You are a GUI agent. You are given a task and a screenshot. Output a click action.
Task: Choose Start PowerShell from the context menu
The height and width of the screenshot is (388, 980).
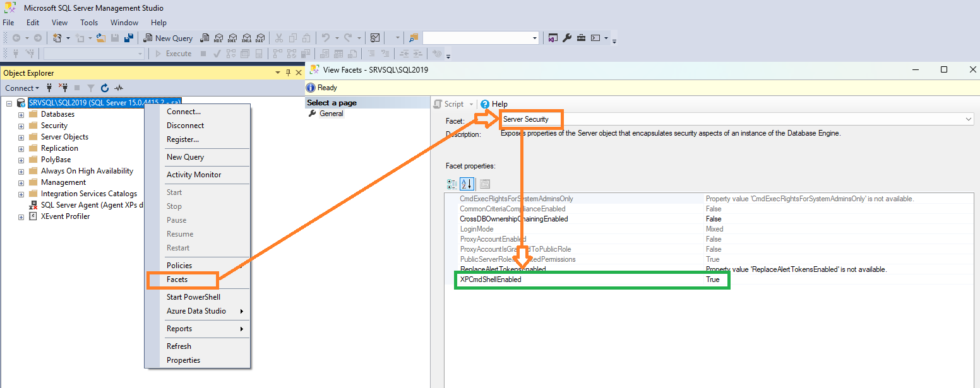click(x=197, y=297)
